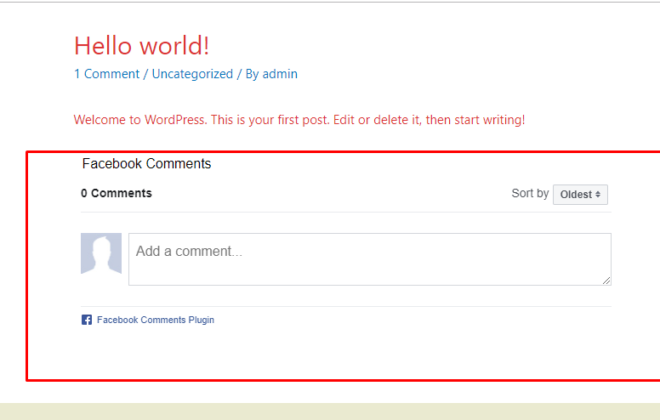The width and height of the screenshot is (660, 420).
Task: Open the Sort by Oldest dropdown
Action: [580, 194]
